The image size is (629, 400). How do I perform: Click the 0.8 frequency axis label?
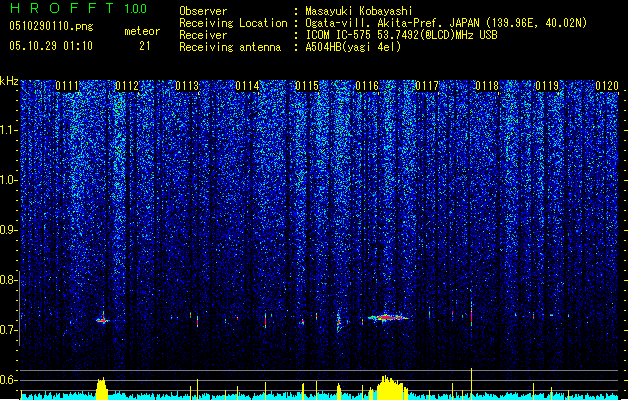(x=8, y=280)
